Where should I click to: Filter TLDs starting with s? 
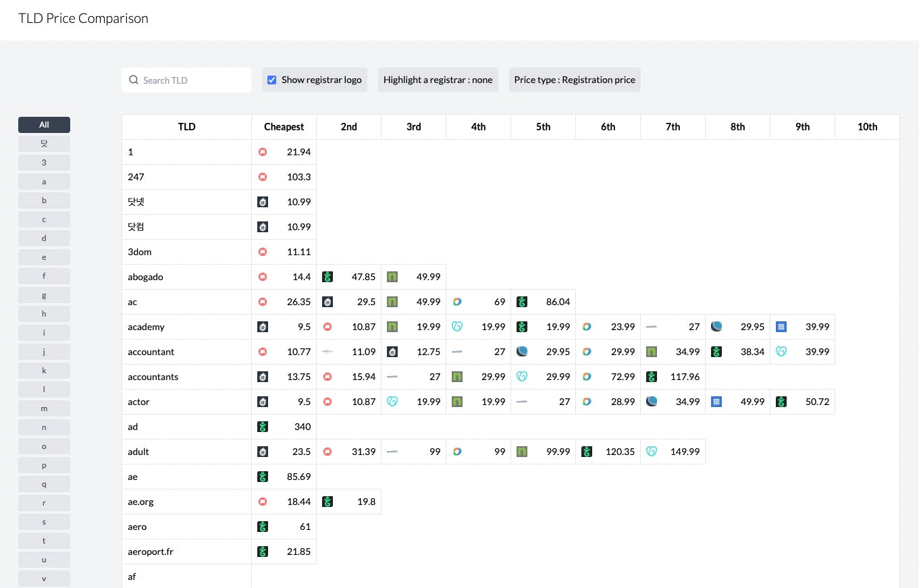(44, 522)
